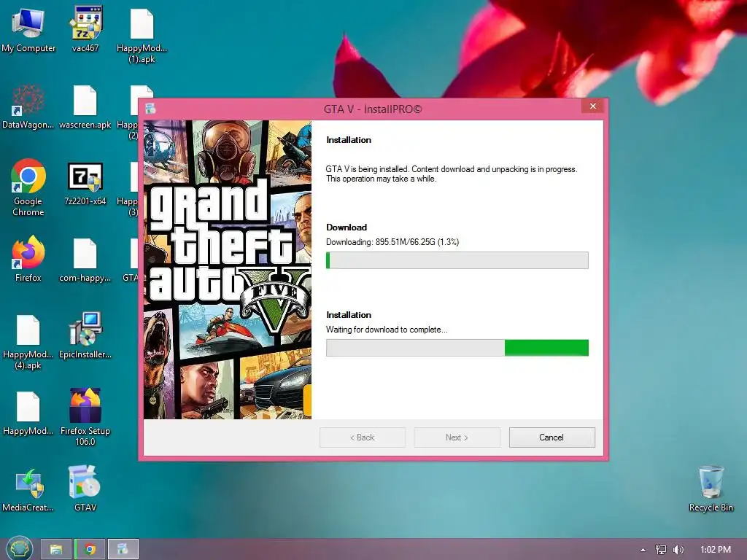The height and width of the screenshot is (560, 747).
Task: Select the GTAV installer desktop icon
Action: pos(85,488)
